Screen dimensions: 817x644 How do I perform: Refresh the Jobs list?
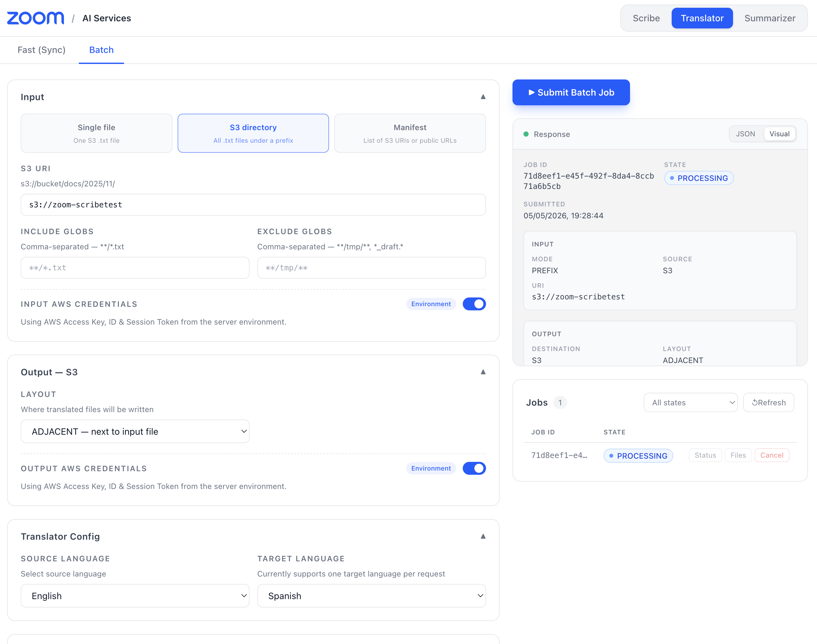[x=768, y=402]
